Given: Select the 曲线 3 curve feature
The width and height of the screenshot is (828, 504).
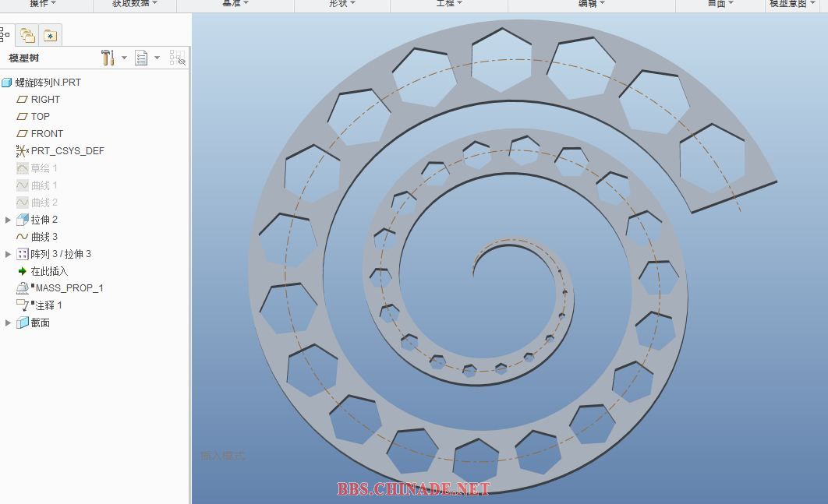Looking at the screenshot, I should click(44, 237).
